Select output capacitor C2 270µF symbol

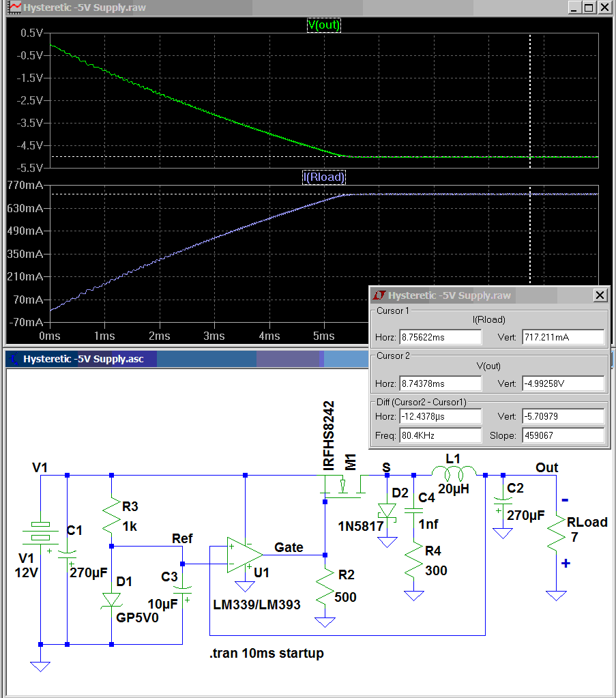[x=503, y=501]
